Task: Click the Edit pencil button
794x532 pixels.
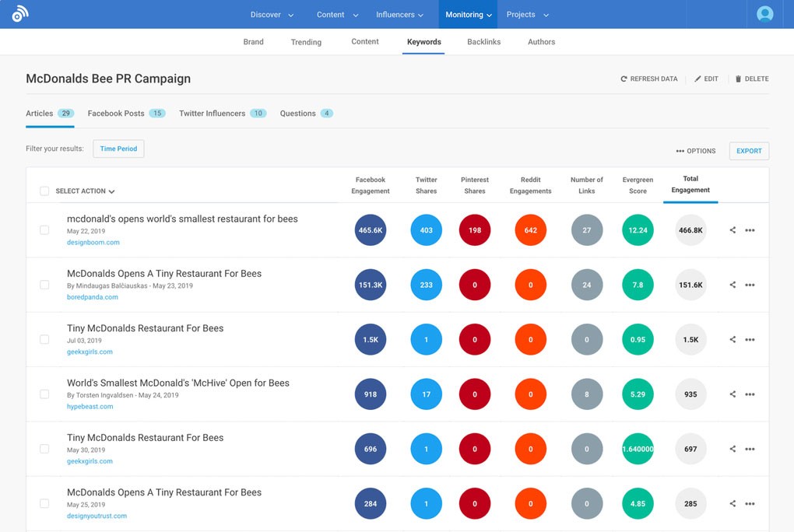Action: (706, 79)
